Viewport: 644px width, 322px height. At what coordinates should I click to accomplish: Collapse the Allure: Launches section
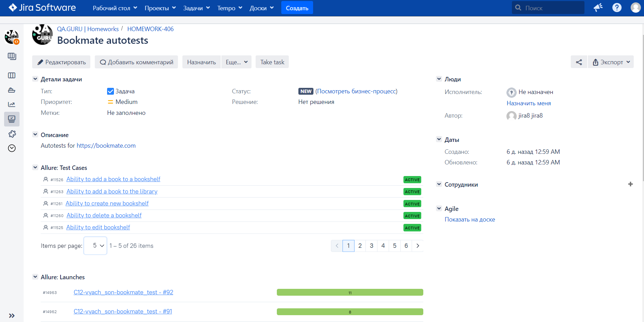pyautogui.click(x=35, y=277)
